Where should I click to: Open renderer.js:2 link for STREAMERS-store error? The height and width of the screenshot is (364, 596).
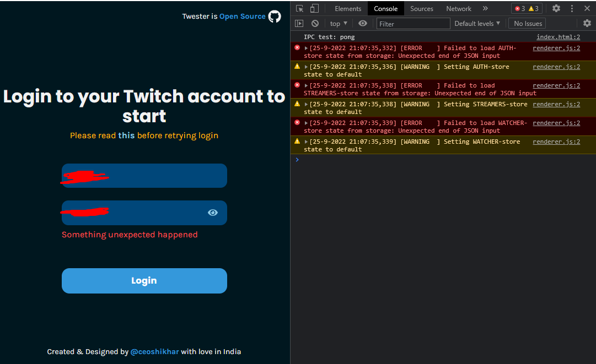coord(556,85)
